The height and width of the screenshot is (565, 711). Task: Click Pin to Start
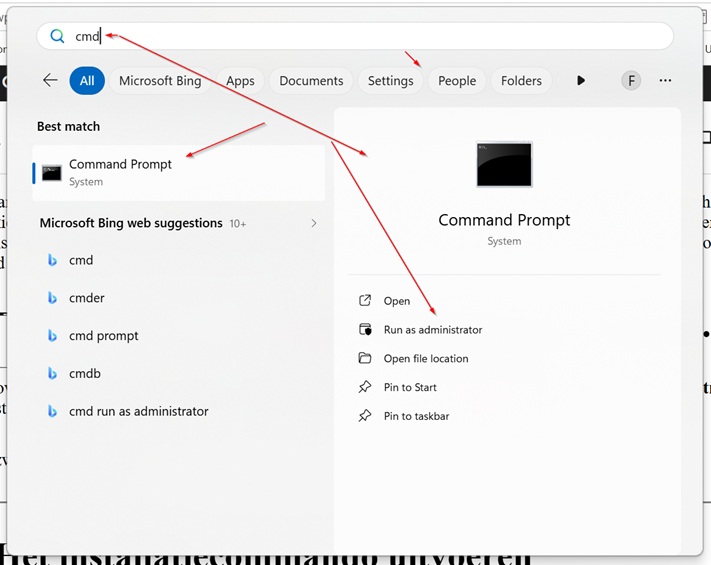click(x=410, y=387)
